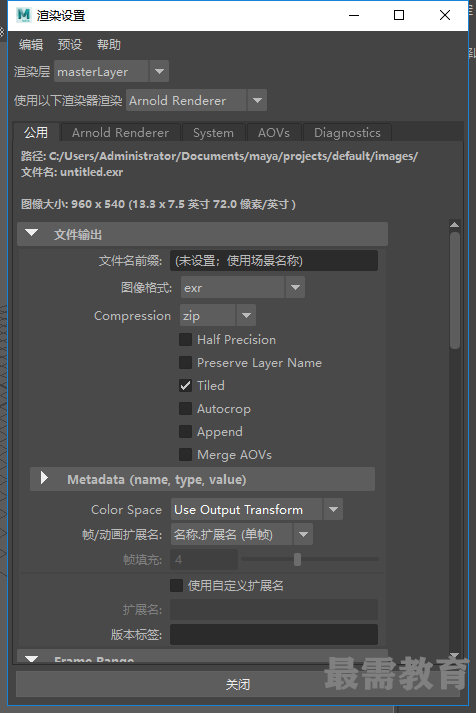This screenshot has height=713, width=476.
Task: Close the 渲染设置 window
Action: [445, 15]
